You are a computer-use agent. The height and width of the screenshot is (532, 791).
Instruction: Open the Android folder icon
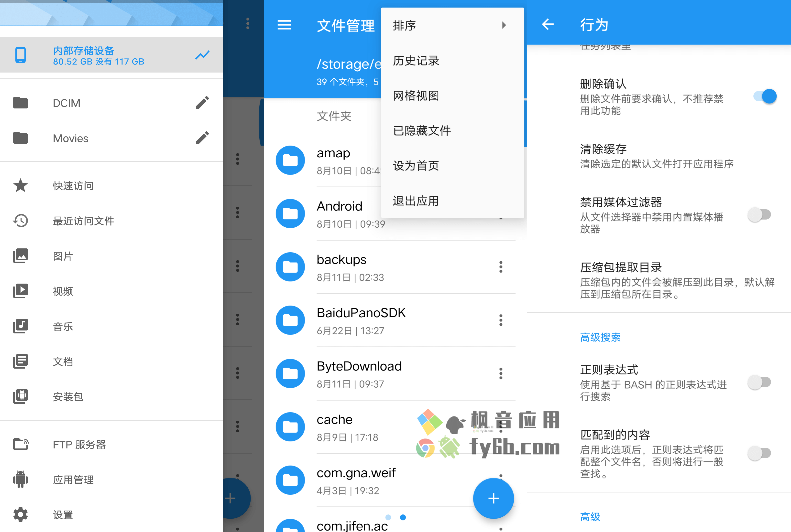(x=290, y=213)
